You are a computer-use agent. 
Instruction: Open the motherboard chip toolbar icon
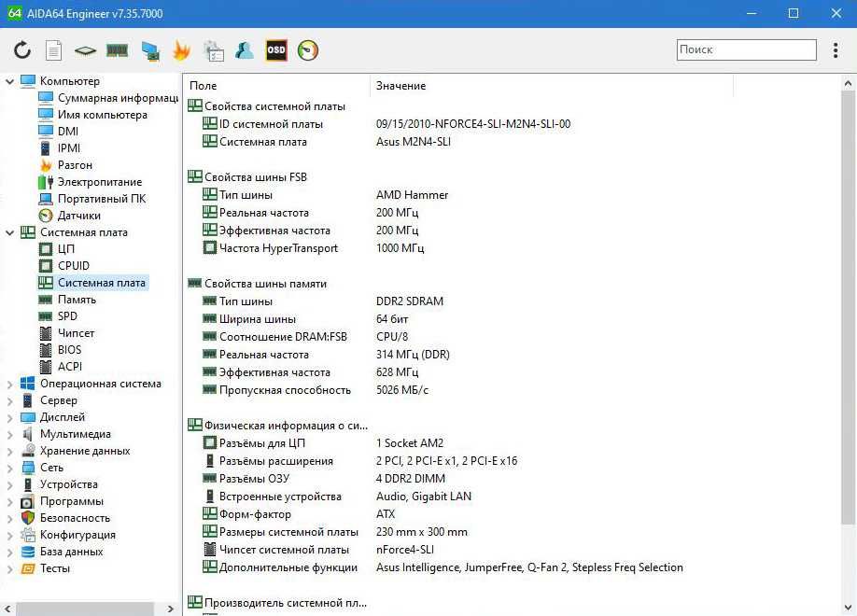click(85, 50)
